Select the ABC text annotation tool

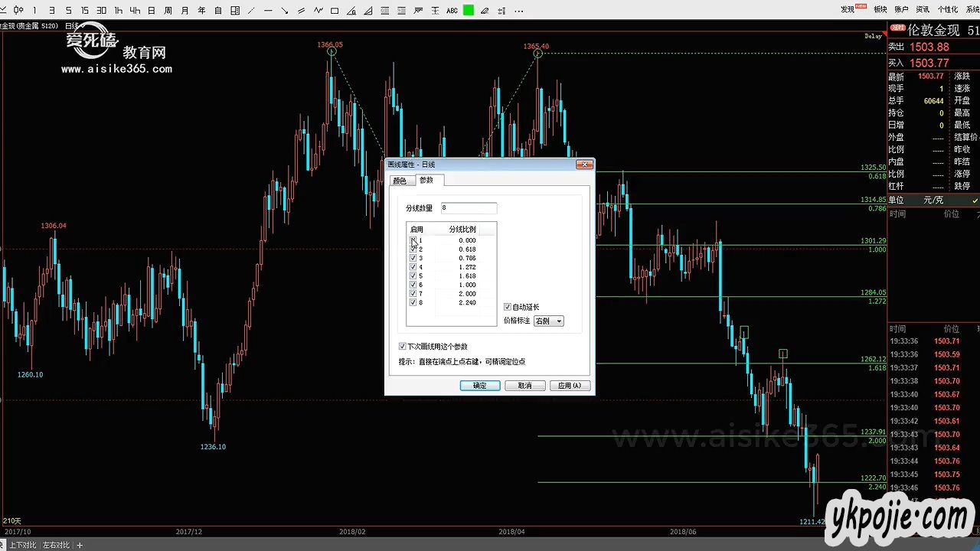tap(452, 10)
